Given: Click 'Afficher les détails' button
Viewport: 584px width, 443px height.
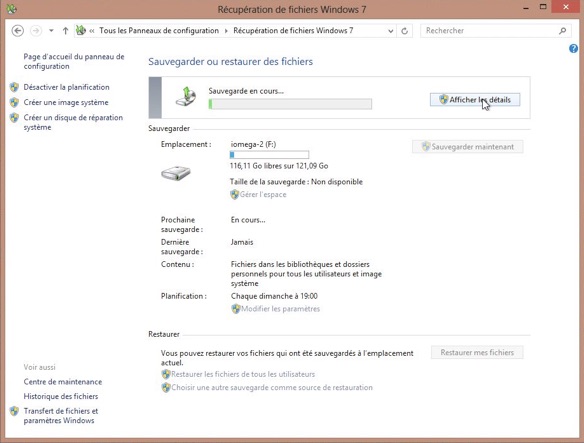Looking at the screenshot, I should pyautogui.click(x=475, y=100).
